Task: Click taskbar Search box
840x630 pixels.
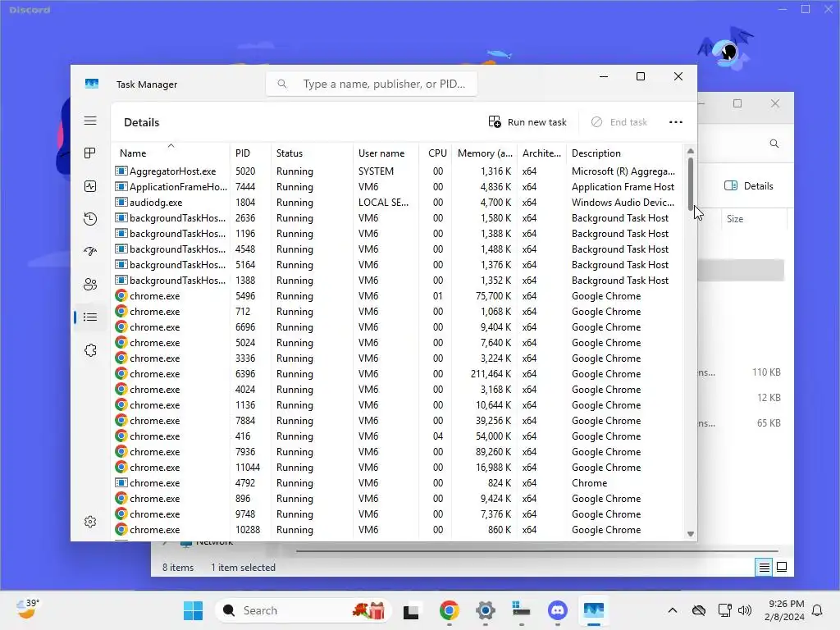Action: tap(304, 610)
